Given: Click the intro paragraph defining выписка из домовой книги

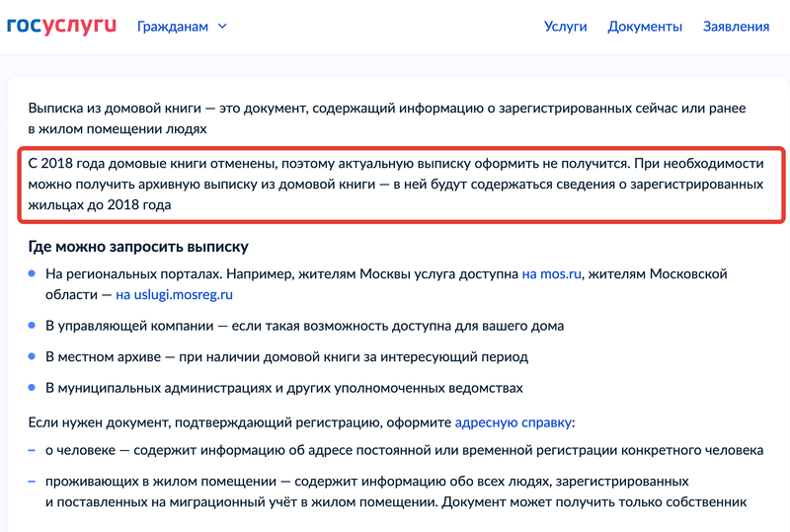Looking at the screenshot, I should pyautogui.click(x=385, y=117).
